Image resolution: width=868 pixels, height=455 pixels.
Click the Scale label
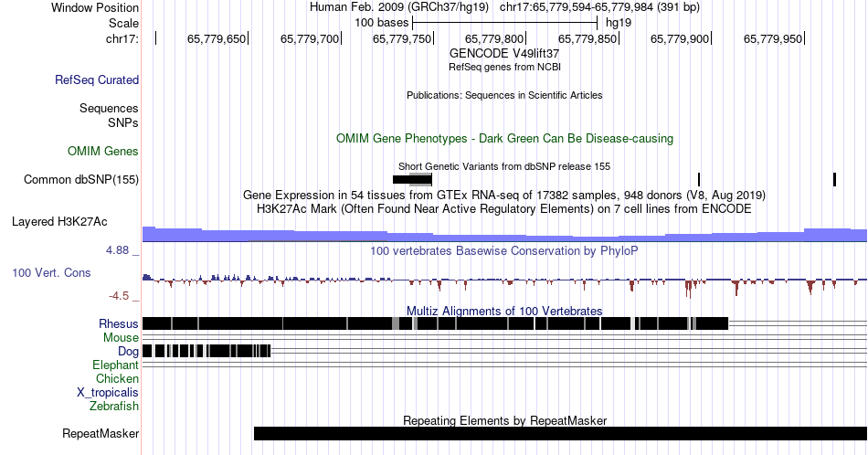tap(123, 23)
